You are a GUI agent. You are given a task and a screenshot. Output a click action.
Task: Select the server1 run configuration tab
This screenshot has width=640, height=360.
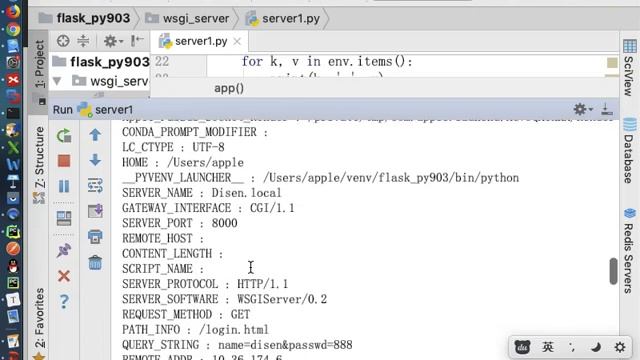tap(105, 109)
